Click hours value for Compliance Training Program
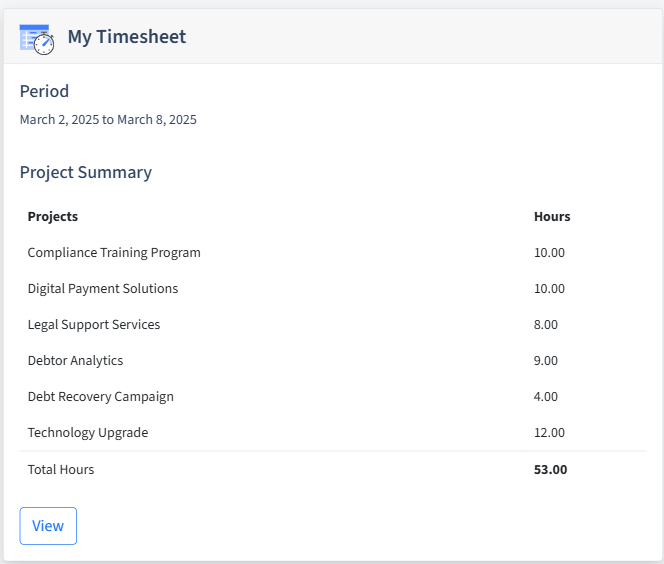The height and width of the screenshot is (564, 664). tap(549, 252)
